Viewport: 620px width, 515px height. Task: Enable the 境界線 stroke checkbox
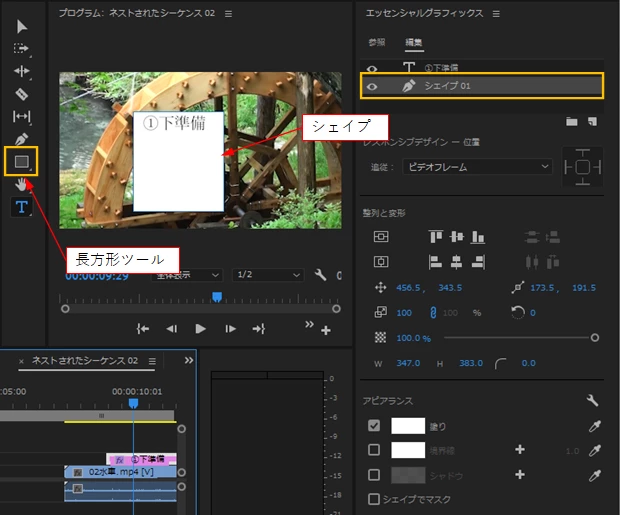(x=374, y=450)
